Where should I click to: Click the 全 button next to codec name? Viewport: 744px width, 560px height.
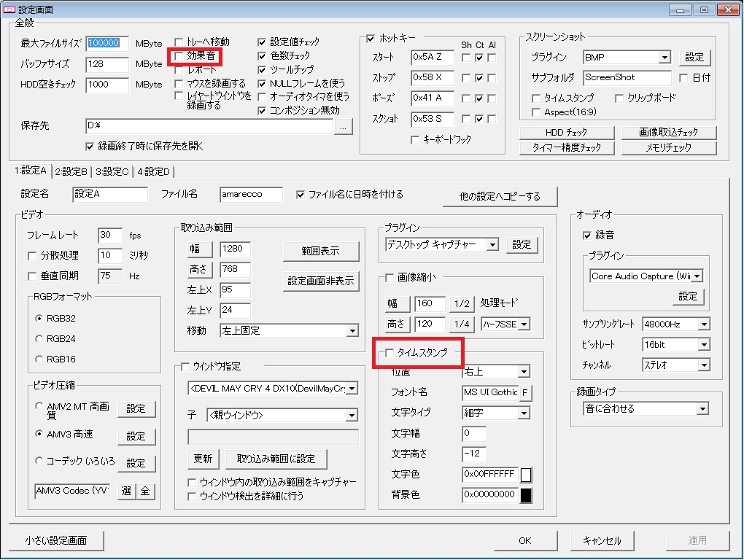coord(145,491)
